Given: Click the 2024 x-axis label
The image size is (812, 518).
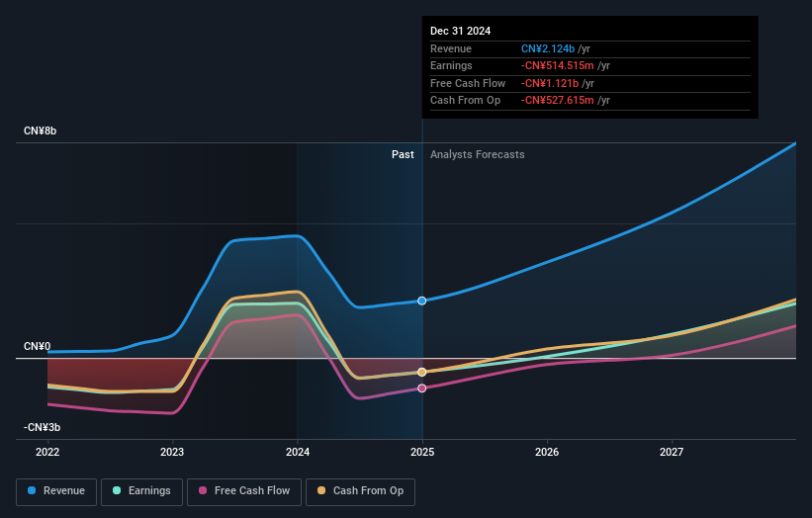Looking at the screenshot, I should [298, 452].
